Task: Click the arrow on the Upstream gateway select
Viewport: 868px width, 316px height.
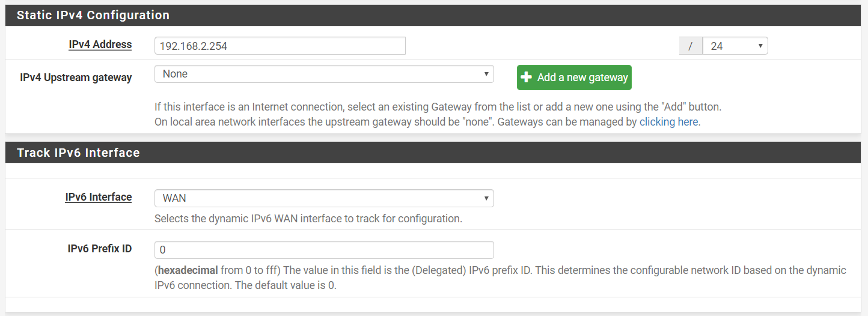Action: point(486,74)
